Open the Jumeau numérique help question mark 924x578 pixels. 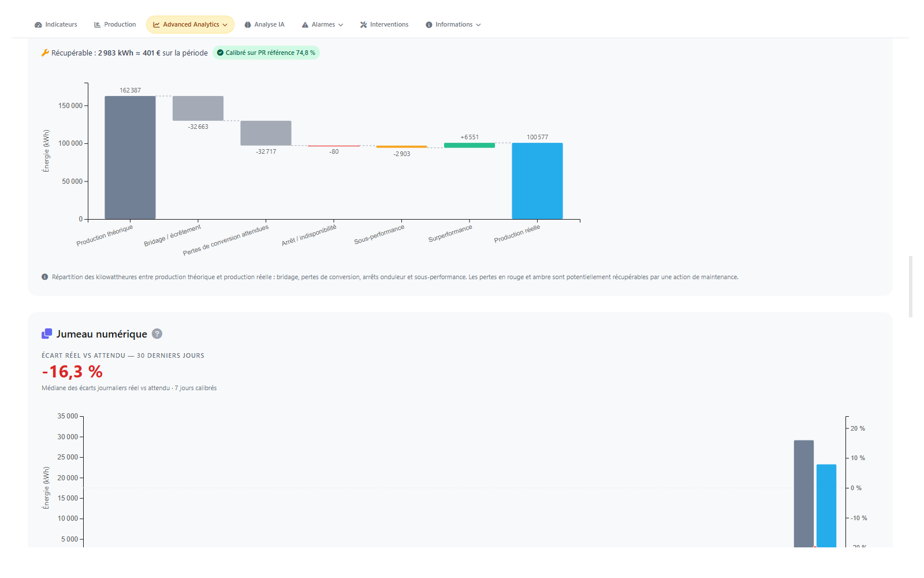157,334
